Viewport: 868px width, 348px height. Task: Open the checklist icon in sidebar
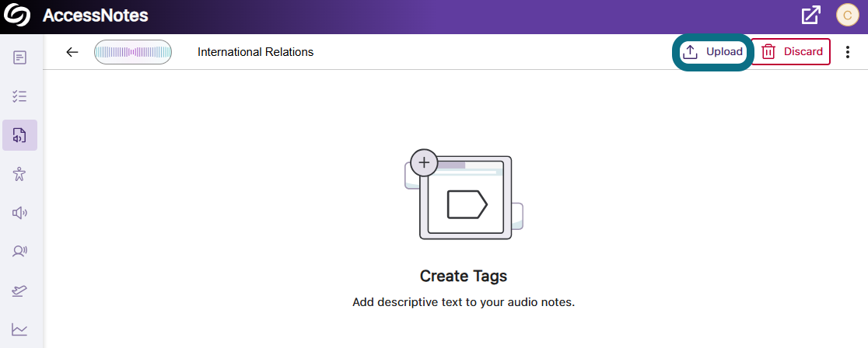pos(20,97)
